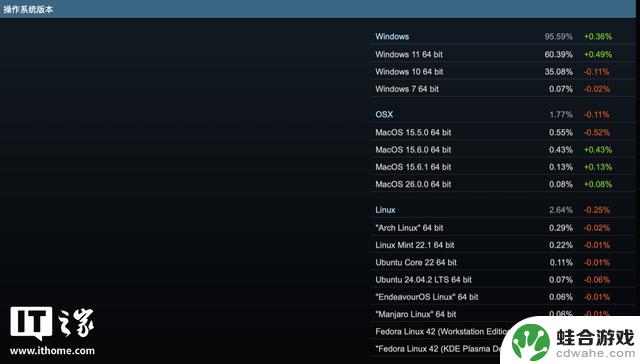The image size is (640, 364).
Task: Click the OSX total share 1.77%
Action: pos(561,114)
